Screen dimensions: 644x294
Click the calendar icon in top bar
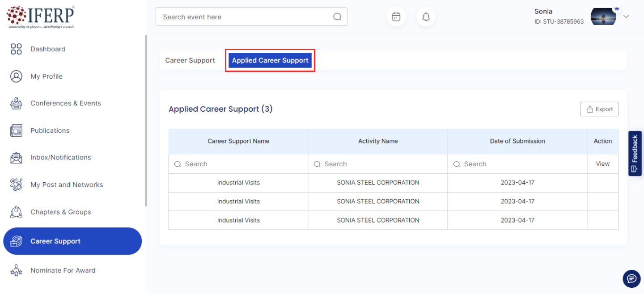[396, 17]
